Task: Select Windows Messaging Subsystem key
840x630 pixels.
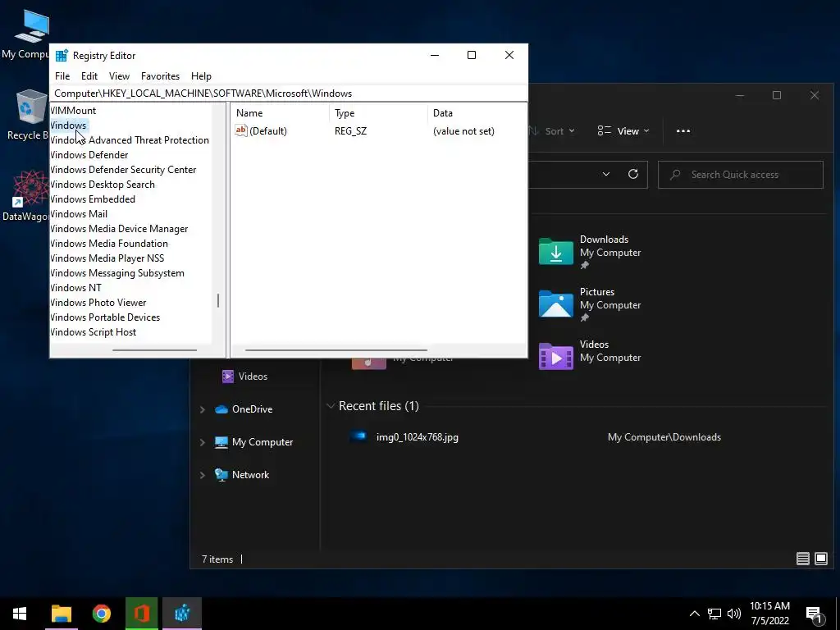Action: (x=116, y=273)
